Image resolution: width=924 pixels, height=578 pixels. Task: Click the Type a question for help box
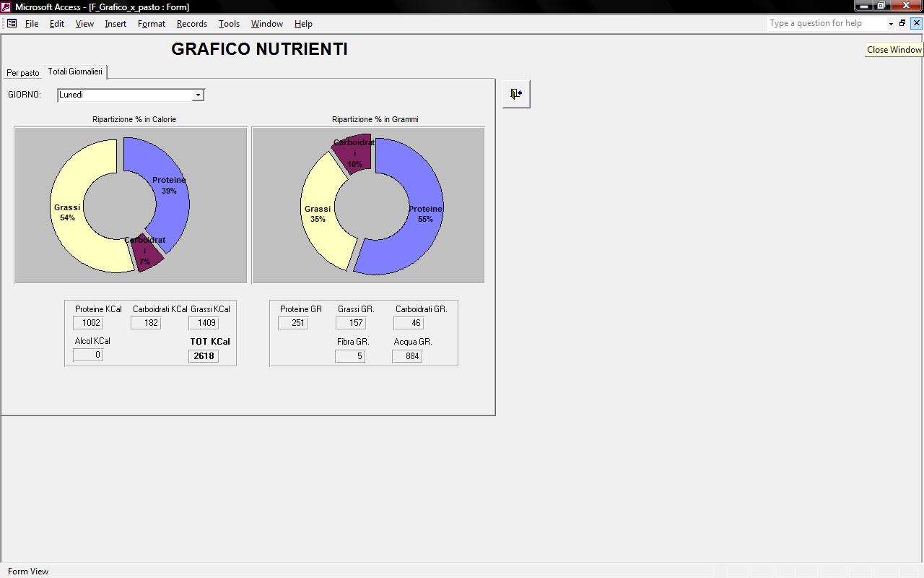coord(826,23)
